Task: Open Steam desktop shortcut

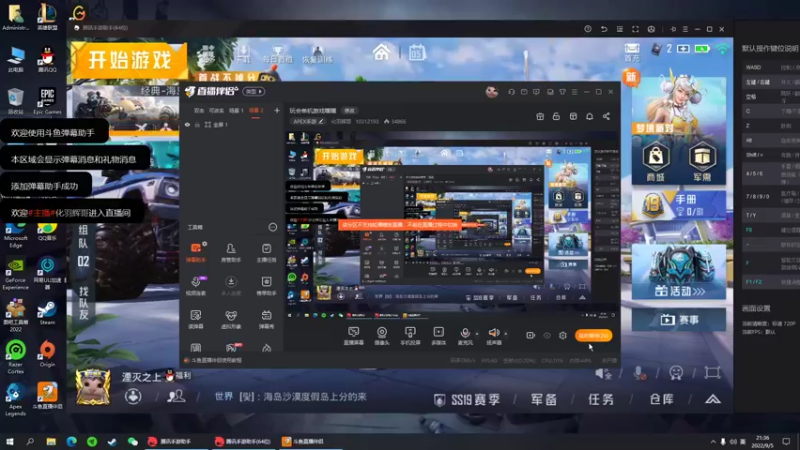Action: 47,312
